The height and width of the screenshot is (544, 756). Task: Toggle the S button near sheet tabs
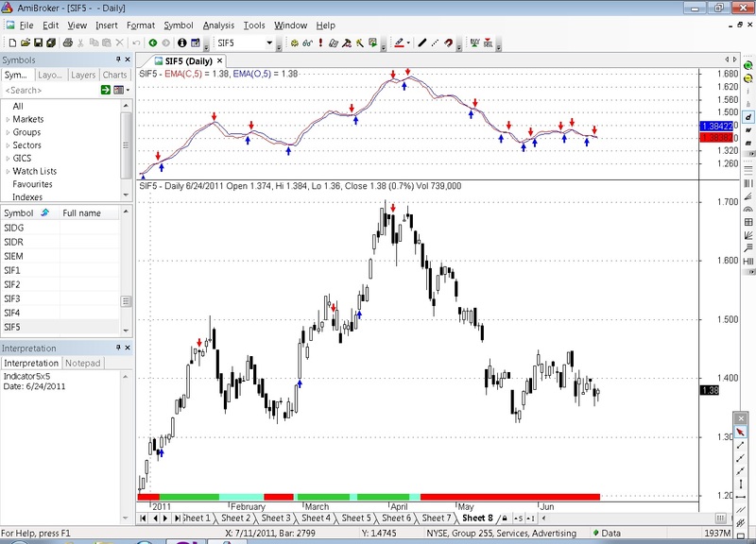pyautogui.click(x=519, y=518)
